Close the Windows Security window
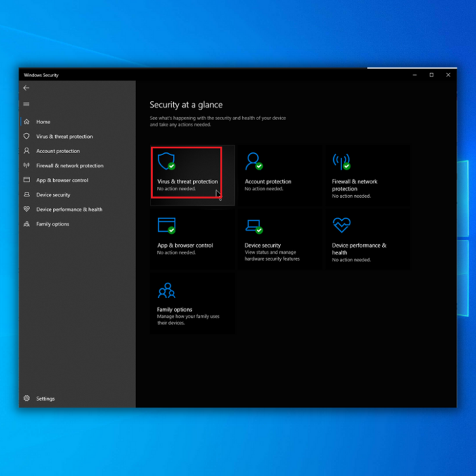Viewport: 476px width, 476px height. pos(448,75)
